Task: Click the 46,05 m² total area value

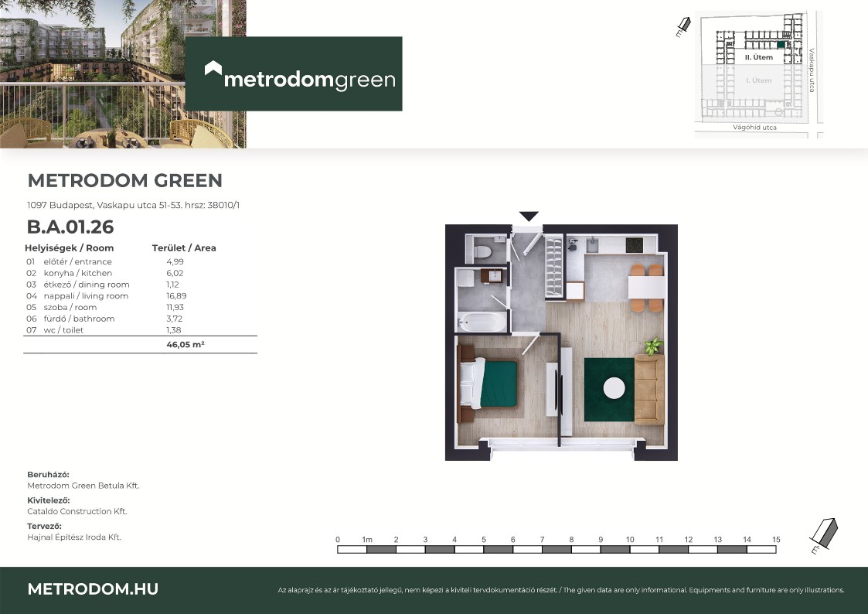Action: pos(185,346)
